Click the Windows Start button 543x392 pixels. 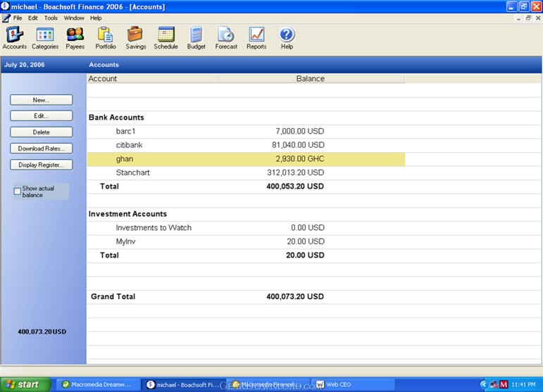coord(25,384)
